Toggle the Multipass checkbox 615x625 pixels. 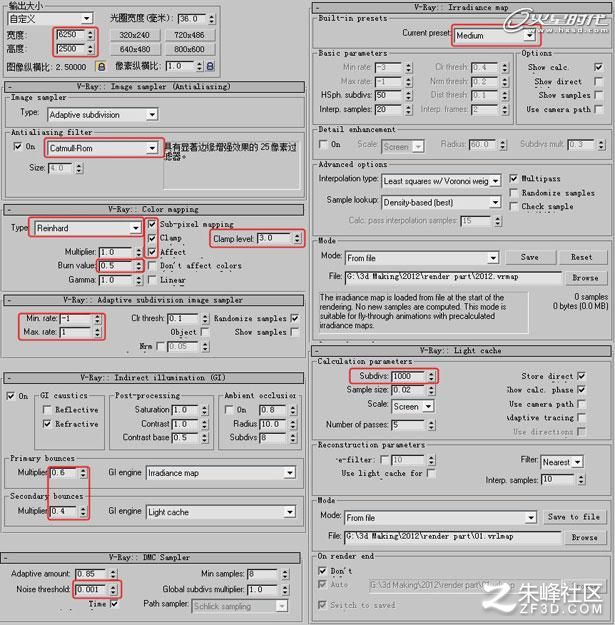[x=513, y=178]
